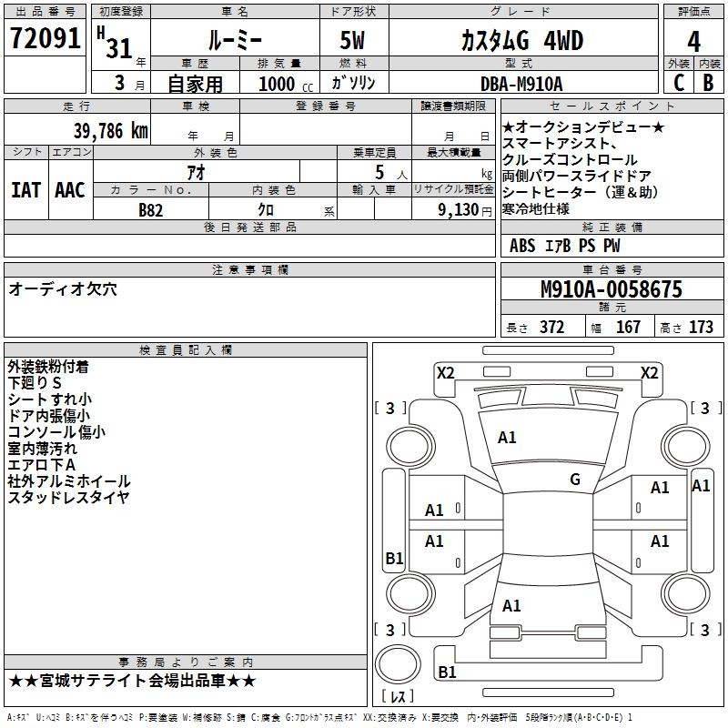Click the オーディオ欠穴 note text

pyautogui.click(x=63, y=289)
